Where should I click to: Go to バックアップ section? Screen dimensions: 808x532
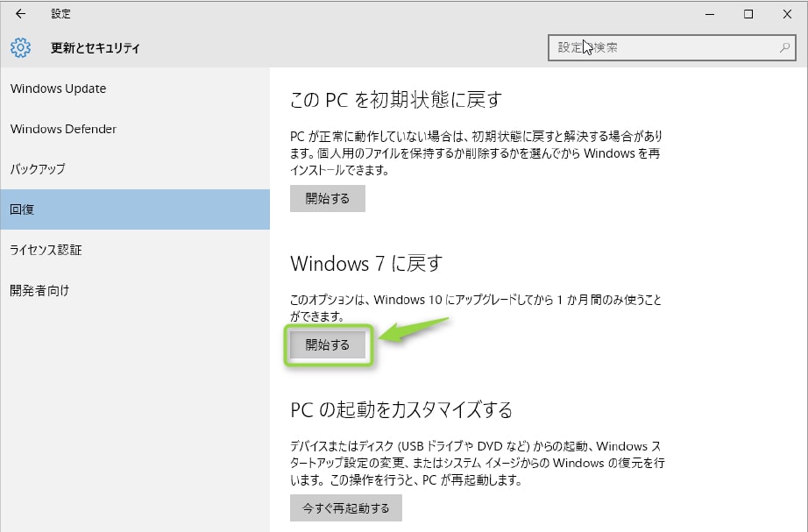pyautogui.click(x=38, y=169)
